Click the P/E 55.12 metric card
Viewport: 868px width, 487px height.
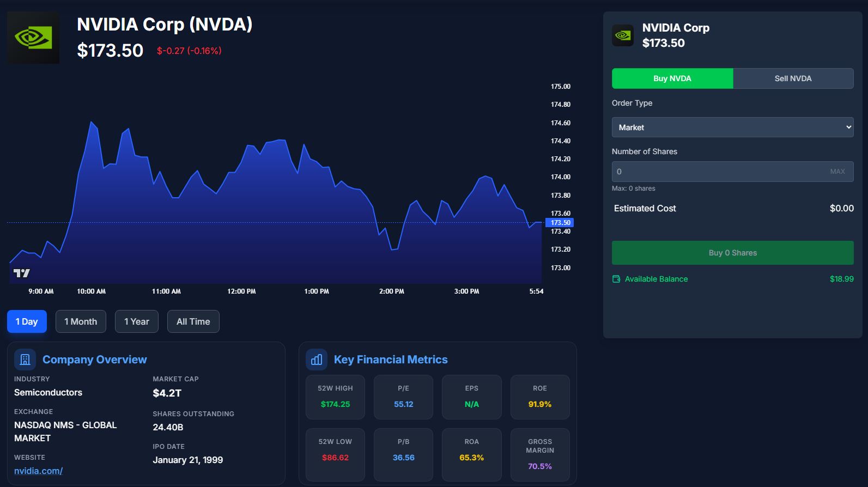click(403, 397)
